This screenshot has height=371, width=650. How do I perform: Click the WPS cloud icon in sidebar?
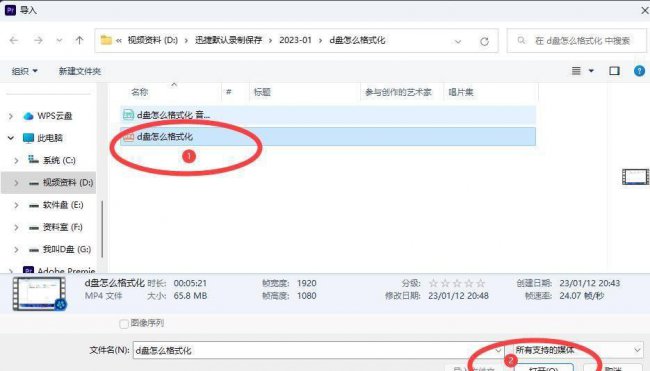click(x=28, y=116)
